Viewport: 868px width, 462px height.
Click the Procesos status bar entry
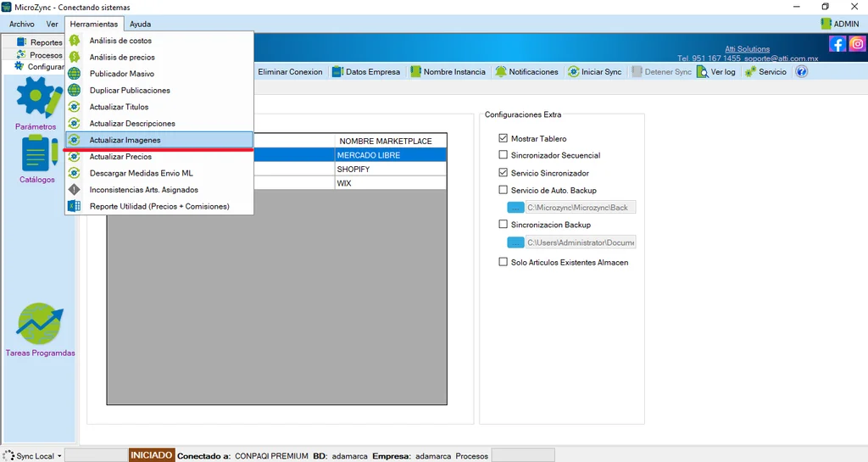click(471, 456)
